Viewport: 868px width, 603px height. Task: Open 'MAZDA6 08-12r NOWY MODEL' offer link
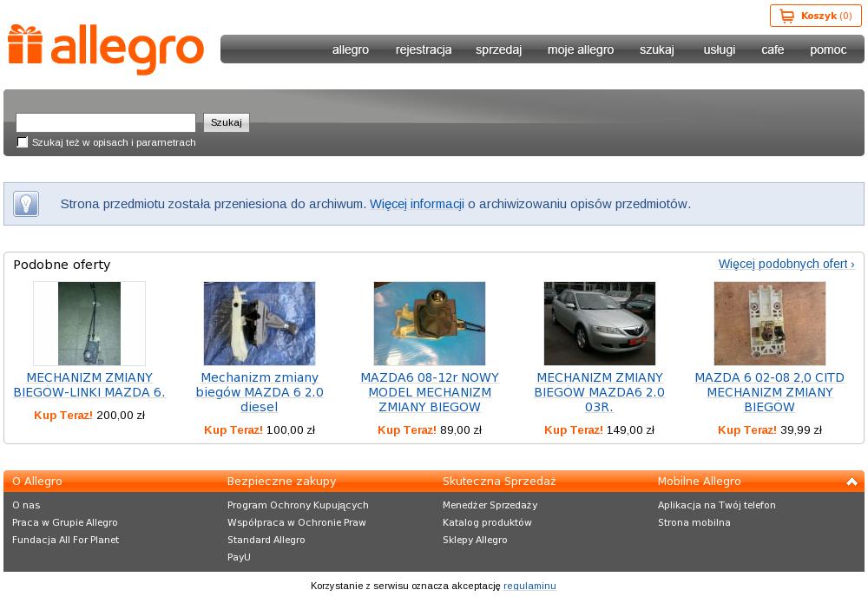[x=430, y=392]
